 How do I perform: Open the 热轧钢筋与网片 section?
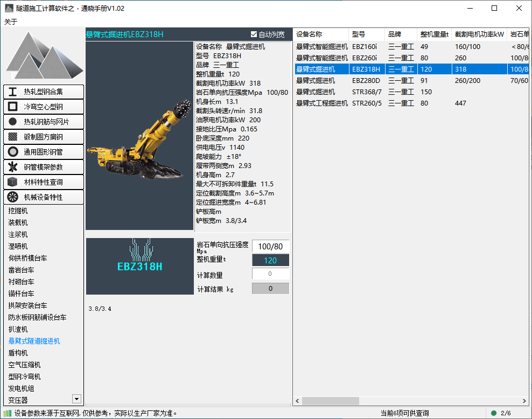(44, 122)
